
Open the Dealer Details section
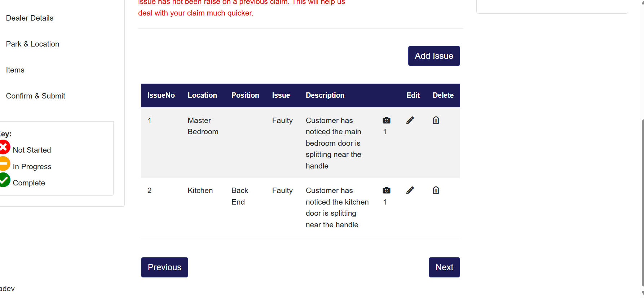(x=30, y=18)
